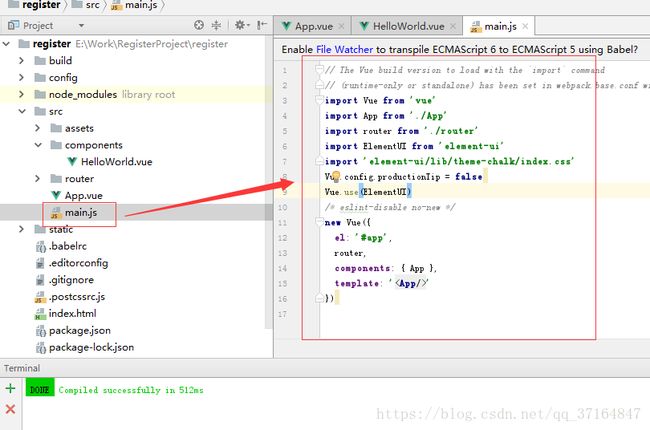Screen dimensions: 650x430
Task: Select .postcssrc.js file in tree
Action: (x=77, y=297)
